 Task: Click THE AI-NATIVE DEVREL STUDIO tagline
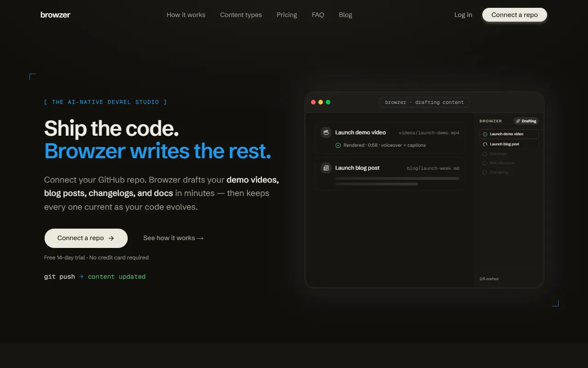[106, 102]
